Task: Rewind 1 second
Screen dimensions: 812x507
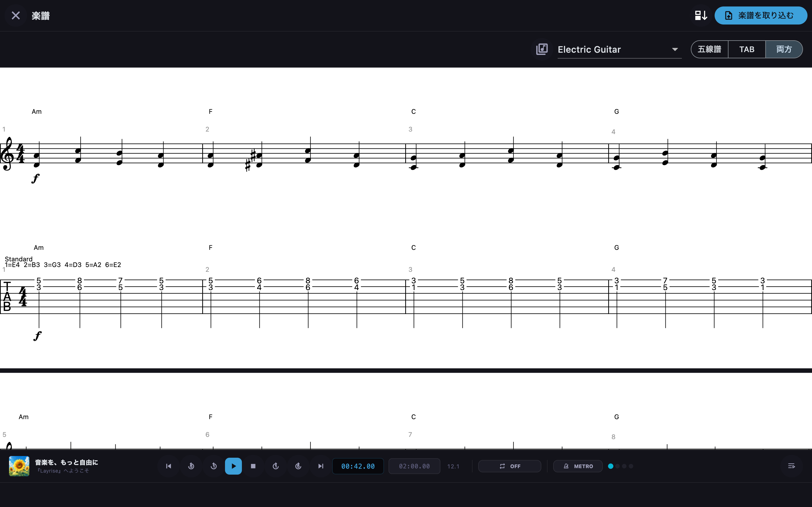Action: pos(214,466)
